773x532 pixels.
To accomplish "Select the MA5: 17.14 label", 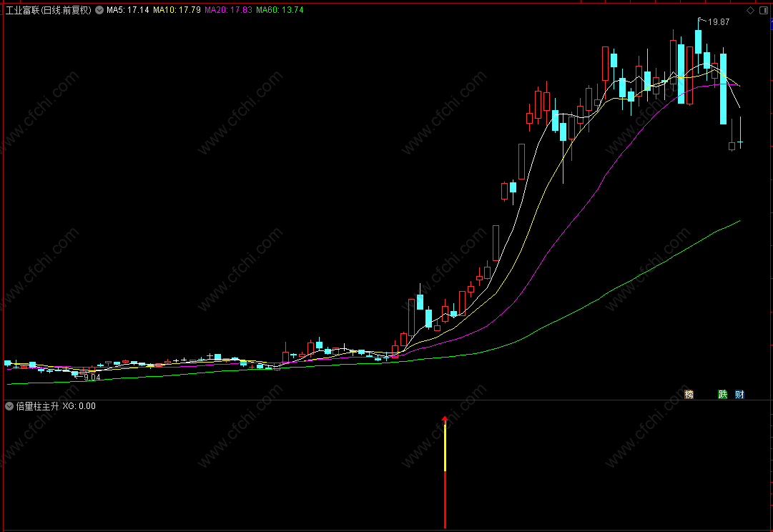I will [x=128, y=10].
